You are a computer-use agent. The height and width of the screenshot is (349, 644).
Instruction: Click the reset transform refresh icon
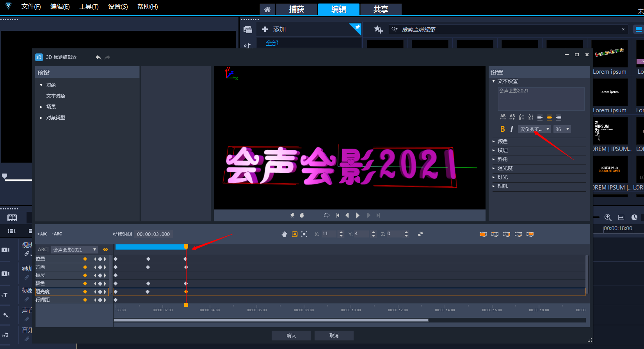pos(420,234)
